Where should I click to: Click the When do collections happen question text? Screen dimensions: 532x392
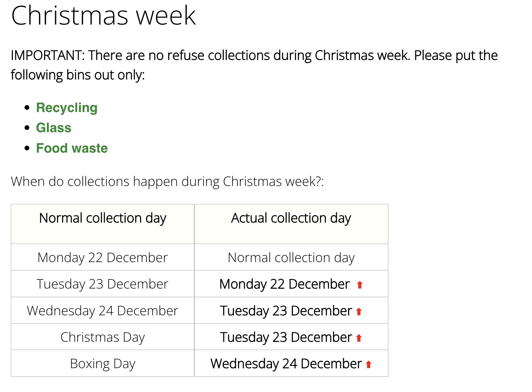point(167,182)
